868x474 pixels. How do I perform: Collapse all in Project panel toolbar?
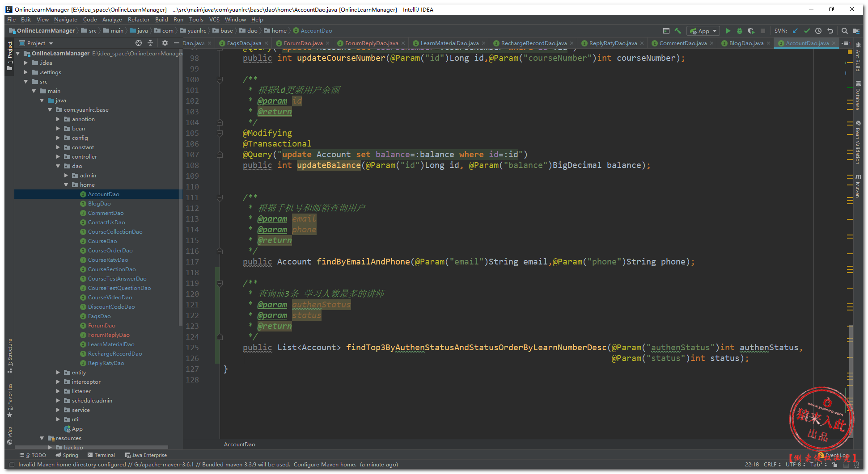(150, 43)
